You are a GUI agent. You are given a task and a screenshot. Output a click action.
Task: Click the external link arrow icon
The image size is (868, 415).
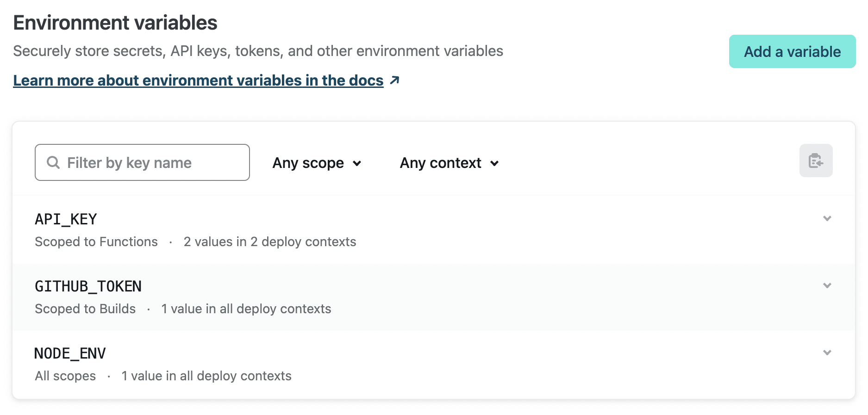pyautogui.click(x=394, y=81)
